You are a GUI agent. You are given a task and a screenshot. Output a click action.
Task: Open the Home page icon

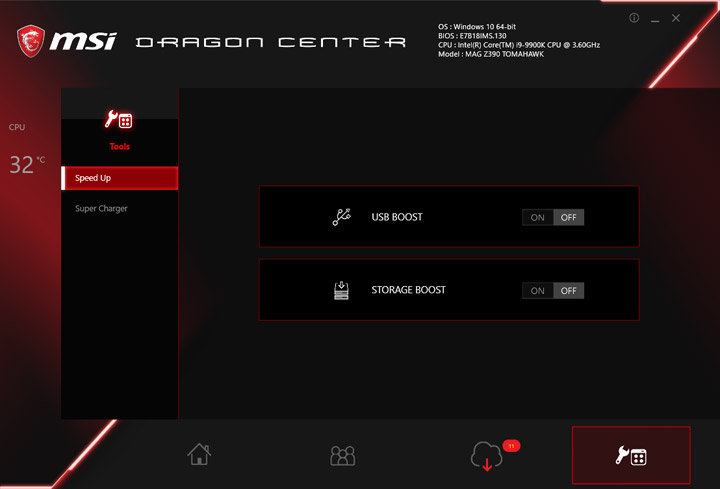click(199, 454)
